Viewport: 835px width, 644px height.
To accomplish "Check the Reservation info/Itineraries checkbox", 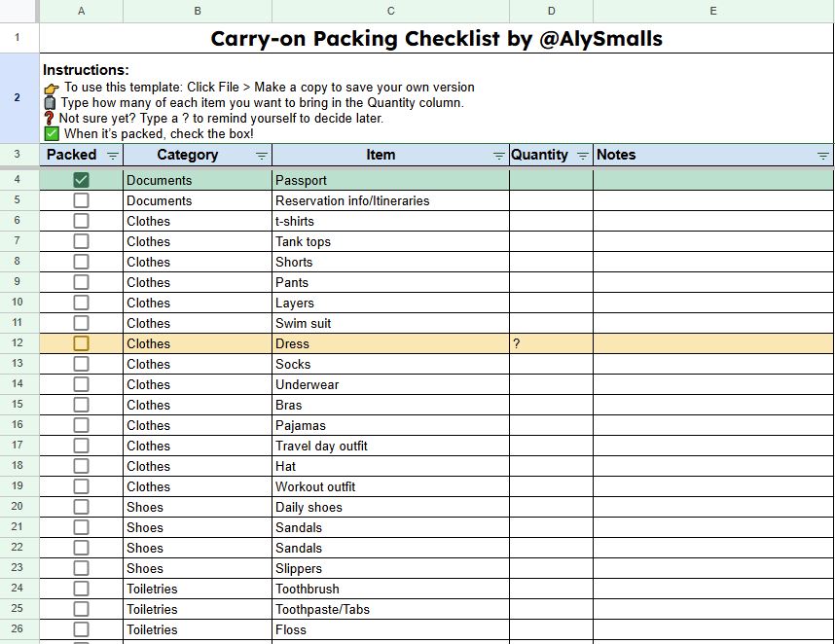I will point(81,200).
